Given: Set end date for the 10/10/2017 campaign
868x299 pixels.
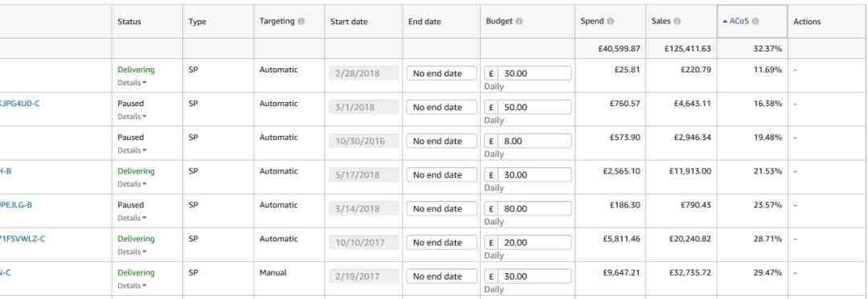Looking at the screenshot, I should click(442, 243).
